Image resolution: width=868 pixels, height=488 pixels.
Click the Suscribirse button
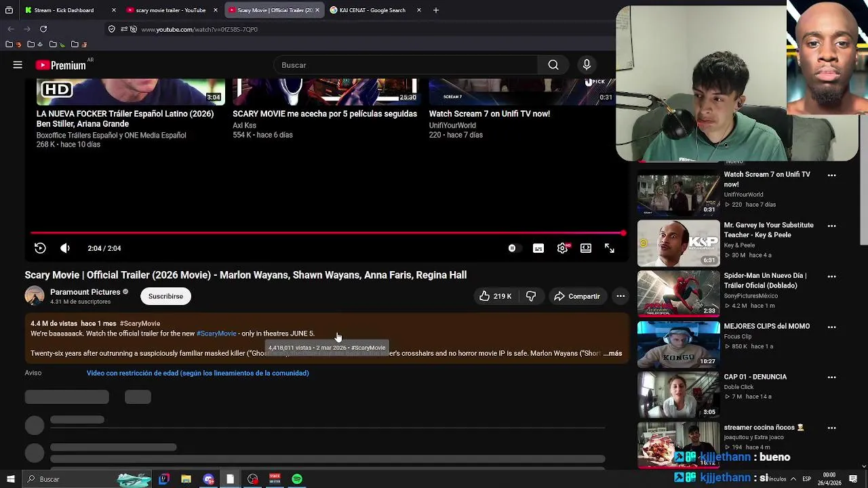pos(165,296)
